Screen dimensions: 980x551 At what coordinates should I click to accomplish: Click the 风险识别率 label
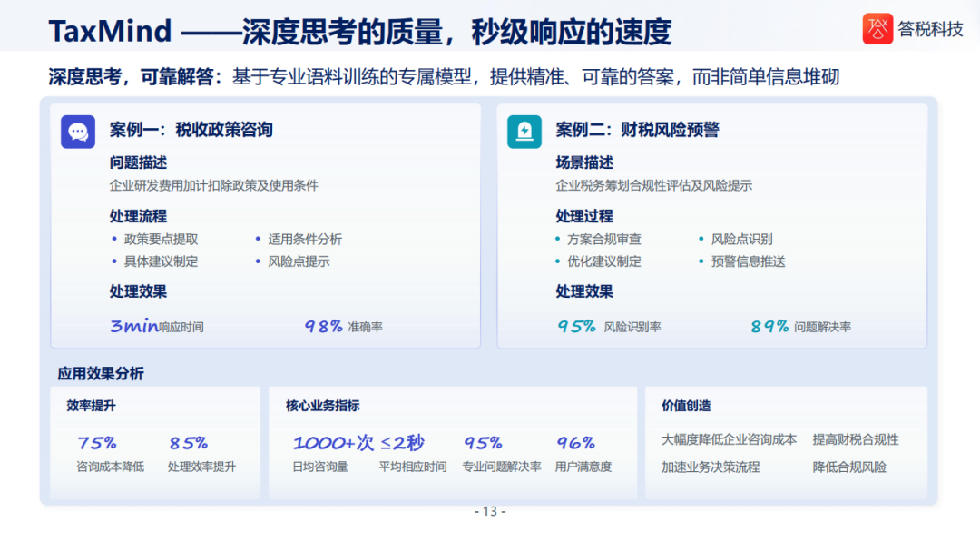click(x=632, y=327)
